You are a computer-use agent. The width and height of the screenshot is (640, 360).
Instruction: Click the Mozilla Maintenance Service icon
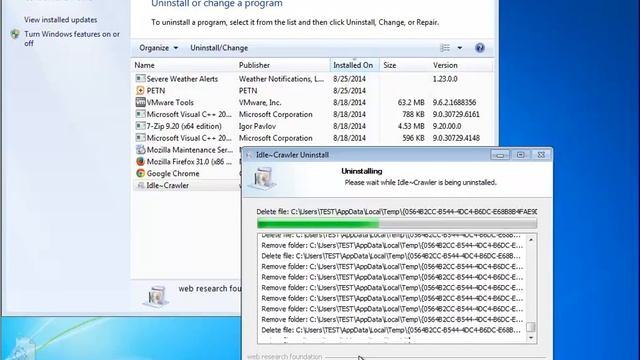140,149
